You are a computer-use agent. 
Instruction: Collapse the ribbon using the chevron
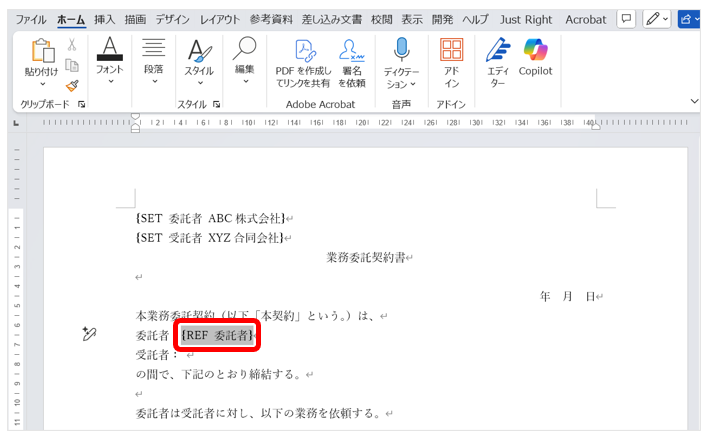coord(694,101)
